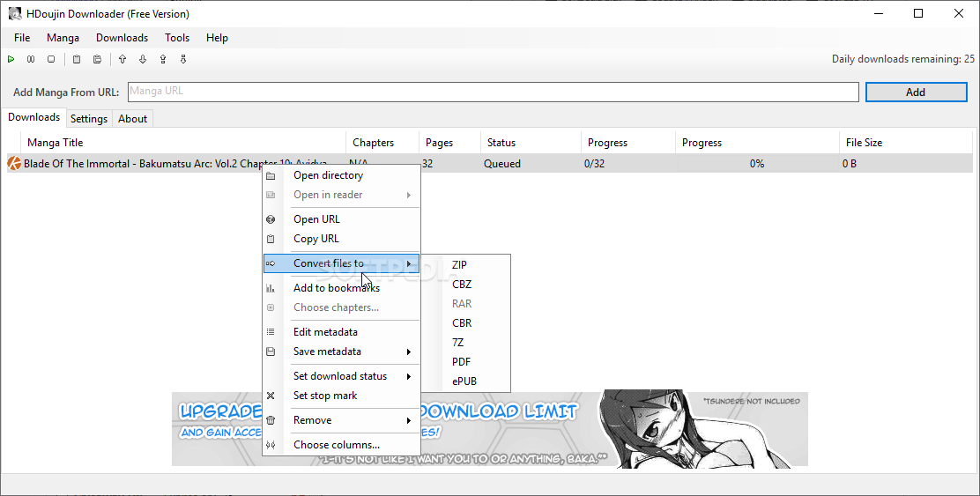
Task: Sort by the Chapters column header
Action: point(382,143)
